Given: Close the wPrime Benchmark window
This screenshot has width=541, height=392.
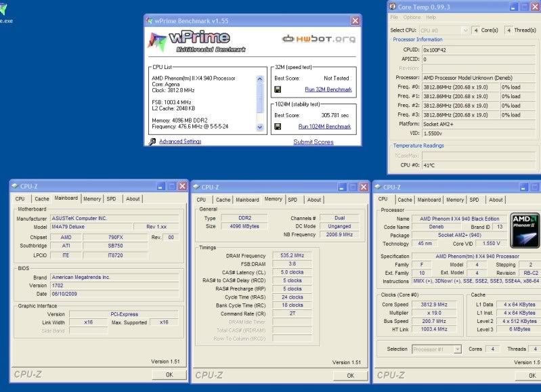Looking at the screenshot, I should click(x=355, y=21).
